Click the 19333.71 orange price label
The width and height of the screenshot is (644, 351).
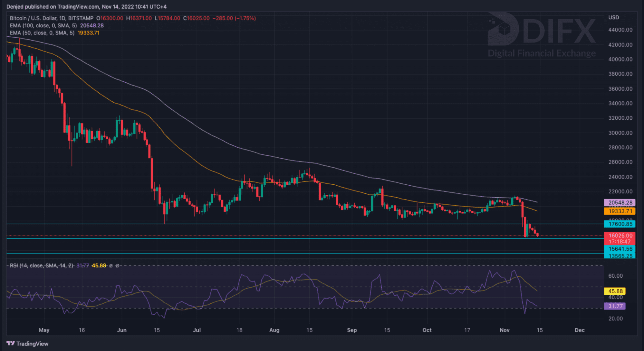pos(620,211)
